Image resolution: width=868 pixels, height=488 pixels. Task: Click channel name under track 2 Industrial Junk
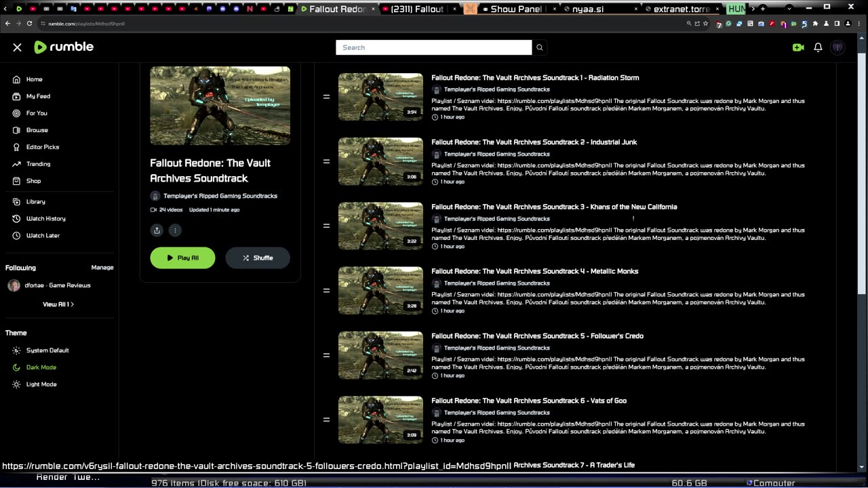(497, 154)
